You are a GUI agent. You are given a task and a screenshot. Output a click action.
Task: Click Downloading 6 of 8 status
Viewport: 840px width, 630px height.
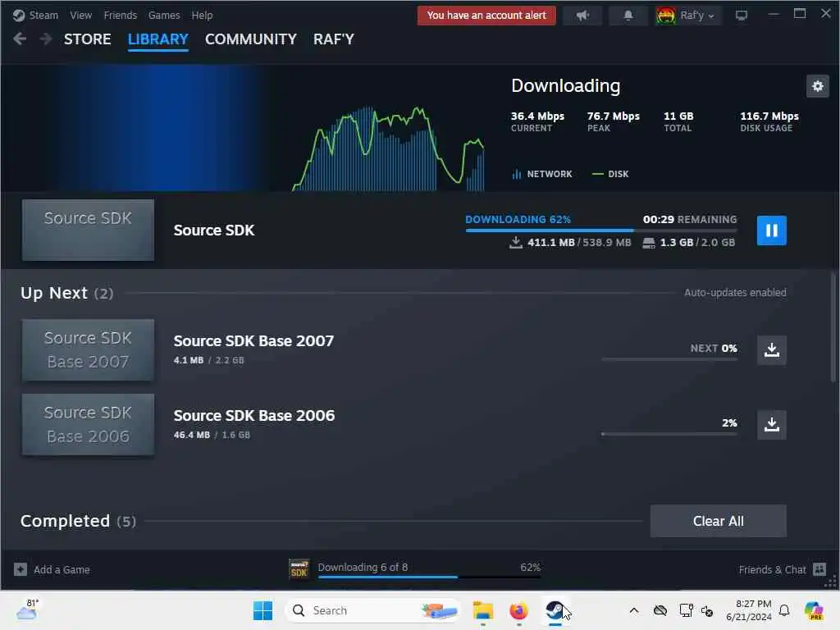[x=363, y=567]
